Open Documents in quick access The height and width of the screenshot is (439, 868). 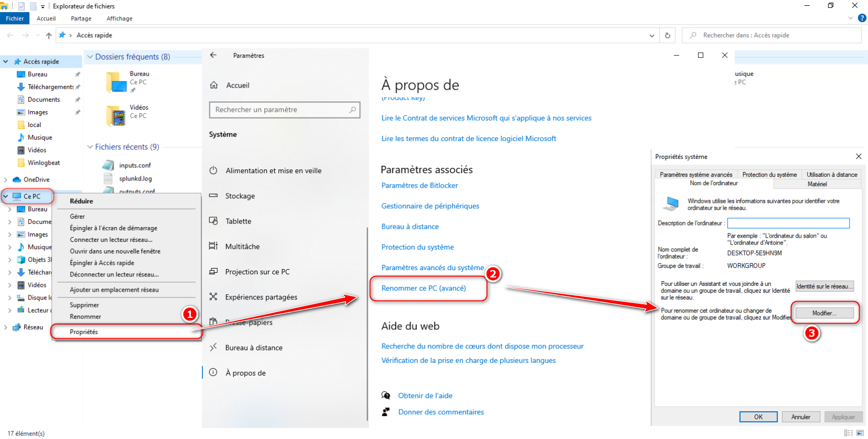pyautogui.click(x=44, y=100)
